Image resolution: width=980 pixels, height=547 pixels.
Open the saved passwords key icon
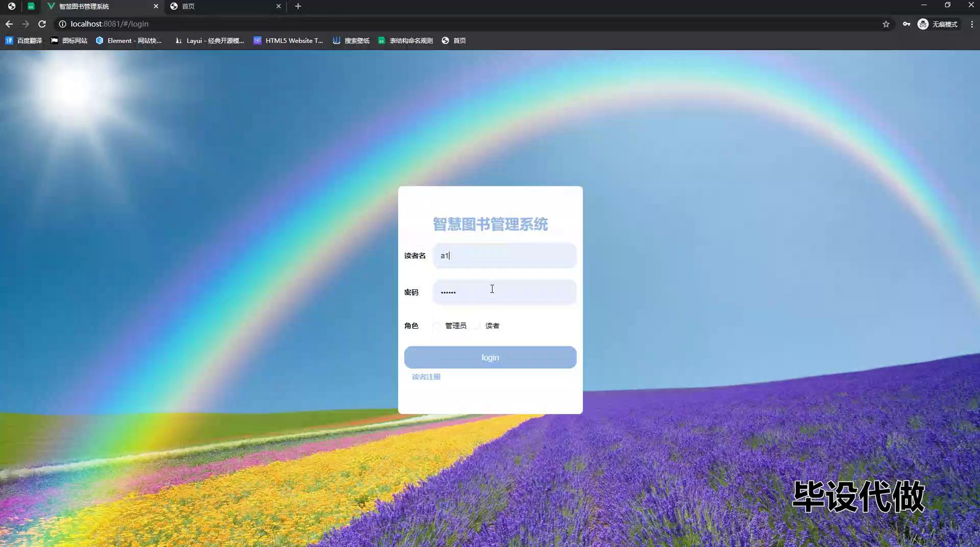(x=906, y=24)
